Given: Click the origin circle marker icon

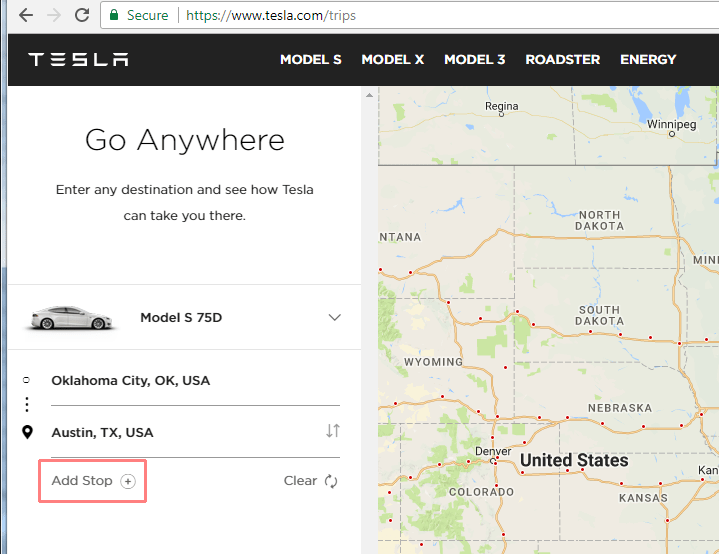Looking at the screenshot, I should (x=27, y=380).
